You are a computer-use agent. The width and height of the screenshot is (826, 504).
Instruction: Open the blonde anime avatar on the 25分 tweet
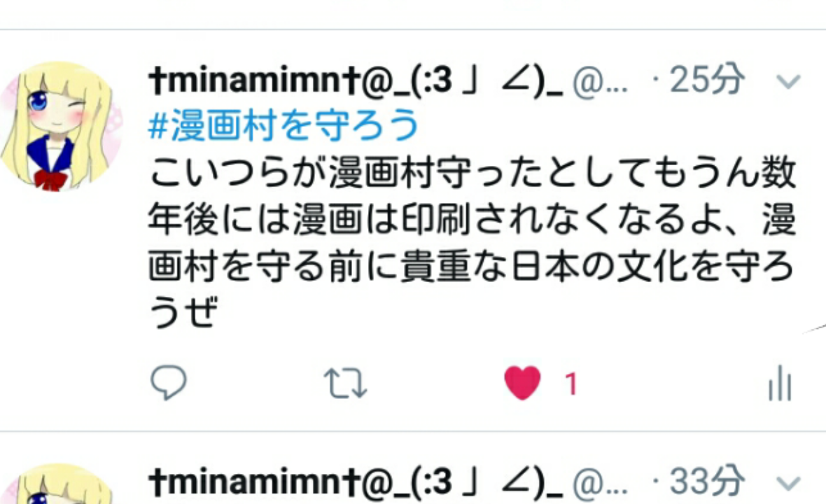(61, 127)
